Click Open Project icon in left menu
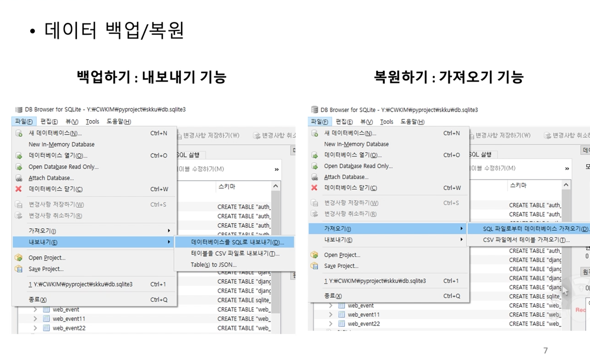 (x=19, y=258)
